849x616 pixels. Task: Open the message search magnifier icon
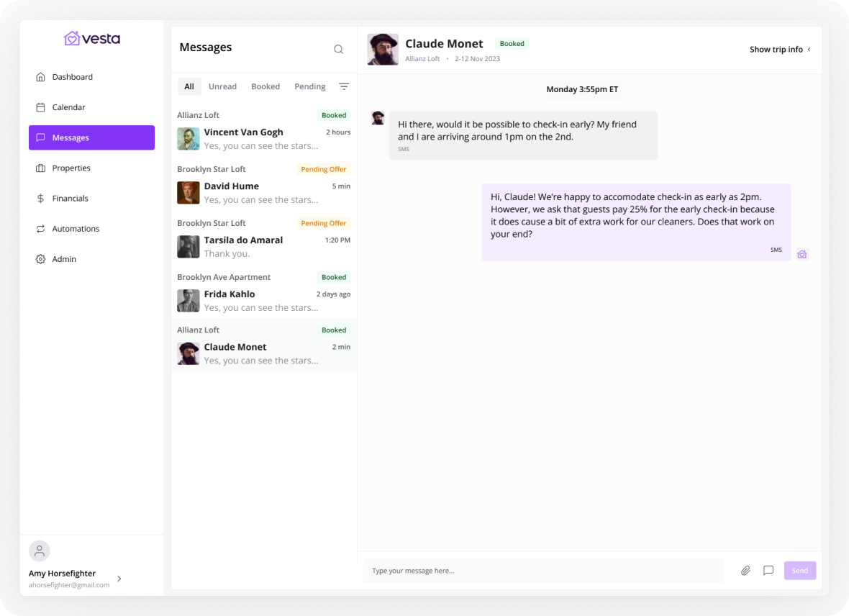338,49
